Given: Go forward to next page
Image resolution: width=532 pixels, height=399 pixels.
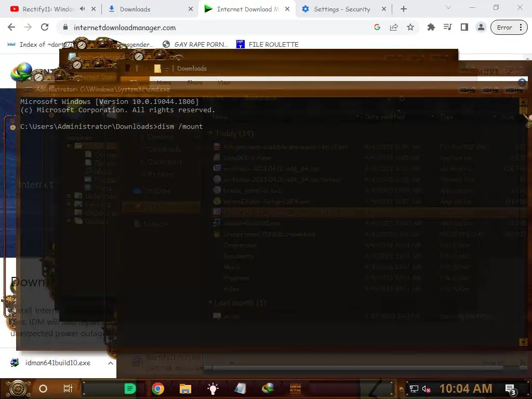Looking at the screenshot, I should pos(28,28).
